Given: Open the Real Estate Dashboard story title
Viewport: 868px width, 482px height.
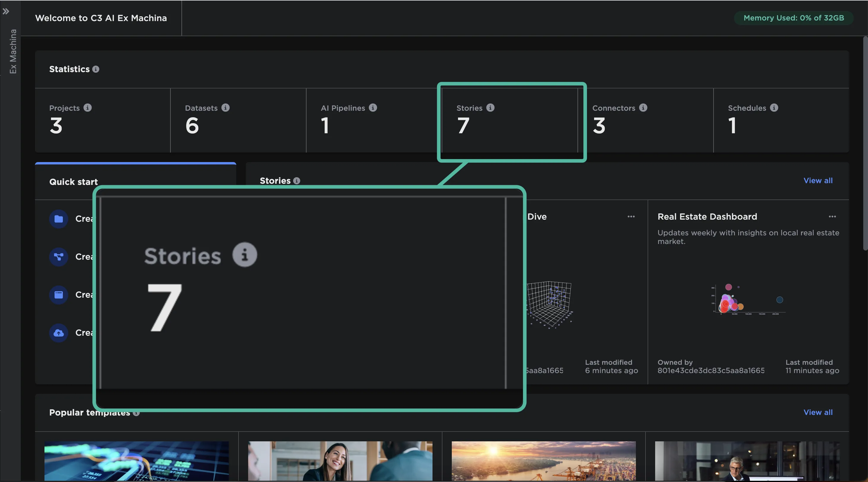Looking at the screenshot, I should 707,217.
